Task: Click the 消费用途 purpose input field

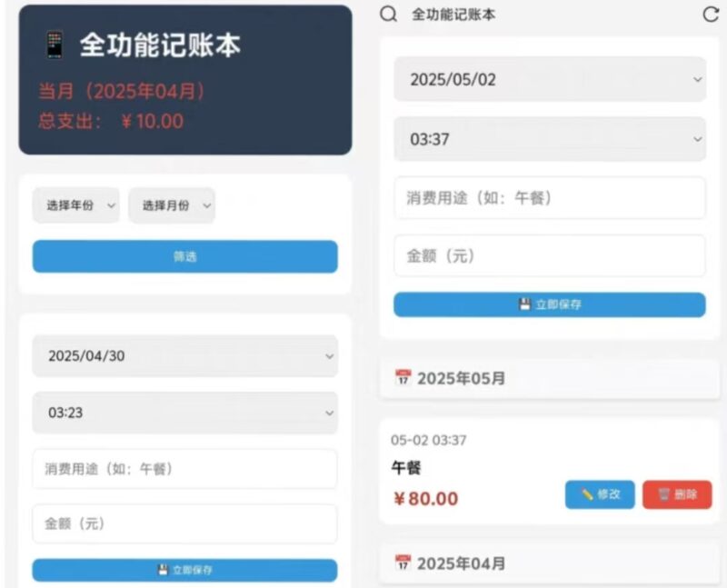Action: click(549, 197)
